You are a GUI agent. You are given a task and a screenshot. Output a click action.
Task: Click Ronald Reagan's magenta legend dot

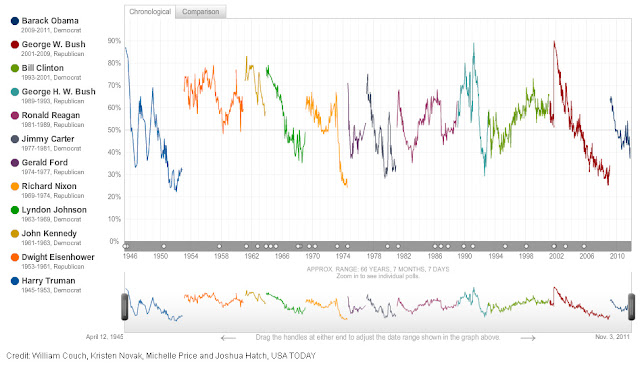pyautogui.click(x=15, y=116)
